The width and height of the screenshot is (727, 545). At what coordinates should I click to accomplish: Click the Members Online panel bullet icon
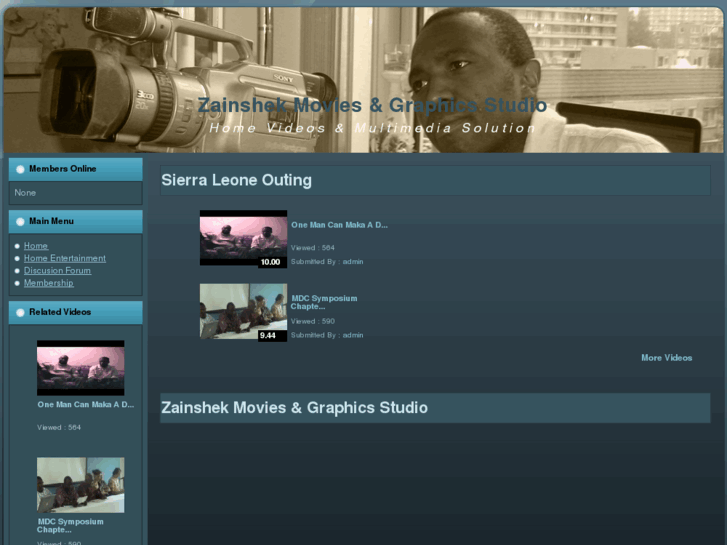pyautogui.click(x=20, y=169)
